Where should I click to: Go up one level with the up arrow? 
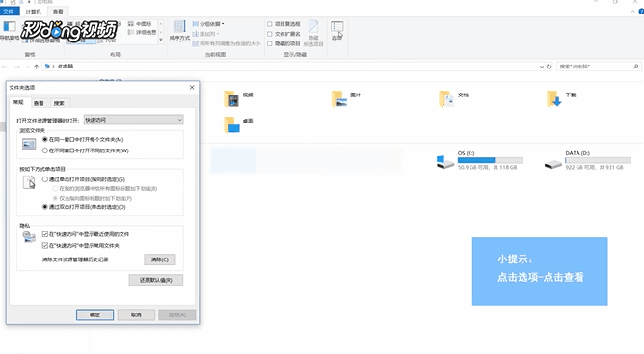tap(36, 67)
